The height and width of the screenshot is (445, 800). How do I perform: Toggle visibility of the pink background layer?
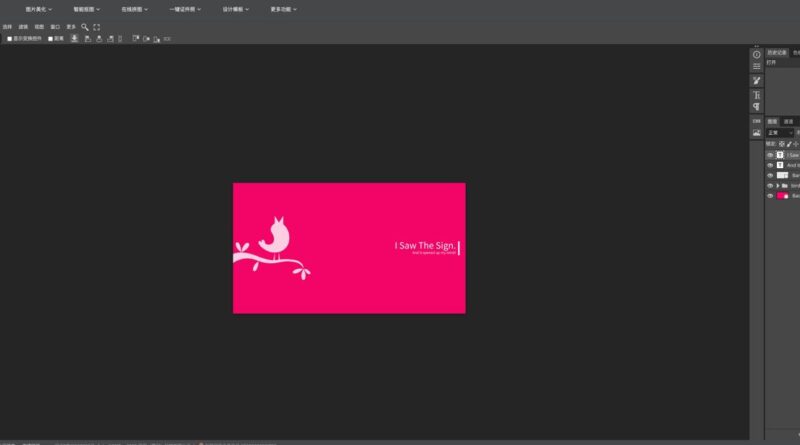coord(770,196)
